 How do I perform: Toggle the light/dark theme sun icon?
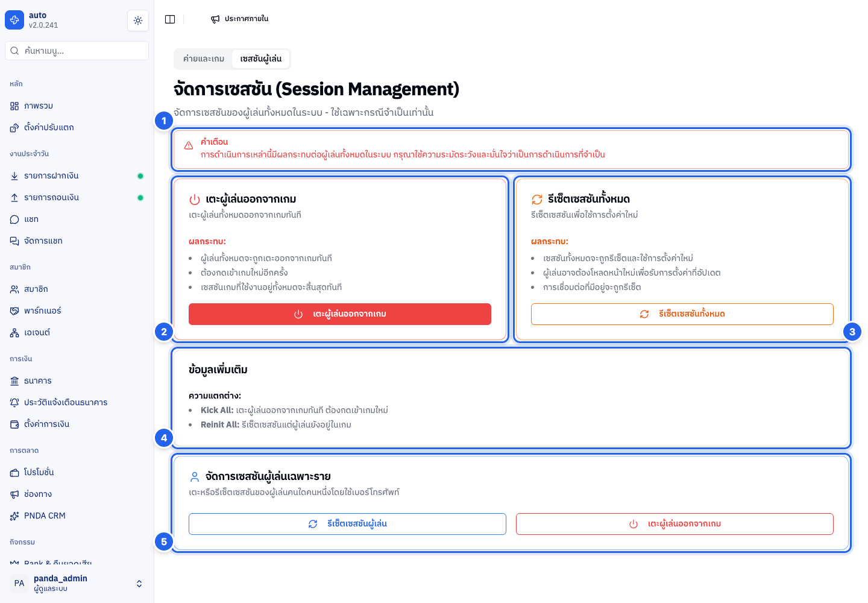point(138,21)
